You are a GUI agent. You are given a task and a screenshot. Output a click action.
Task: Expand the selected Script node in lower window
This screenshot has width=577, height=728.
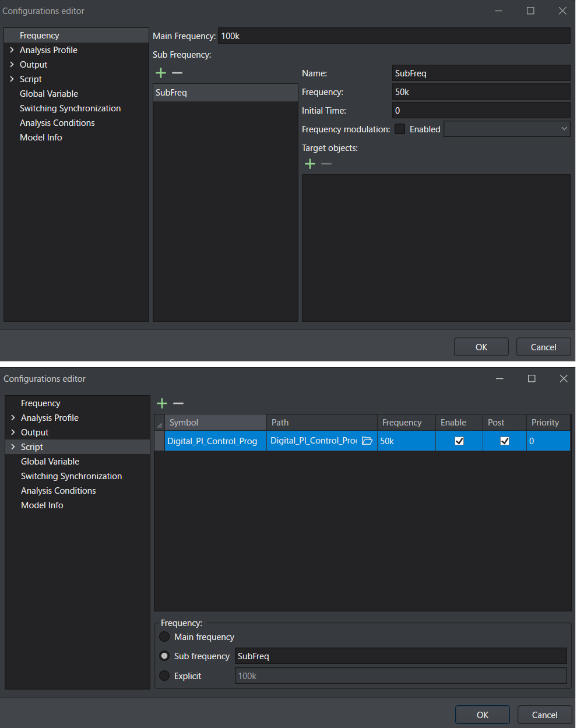coord(13,447)
